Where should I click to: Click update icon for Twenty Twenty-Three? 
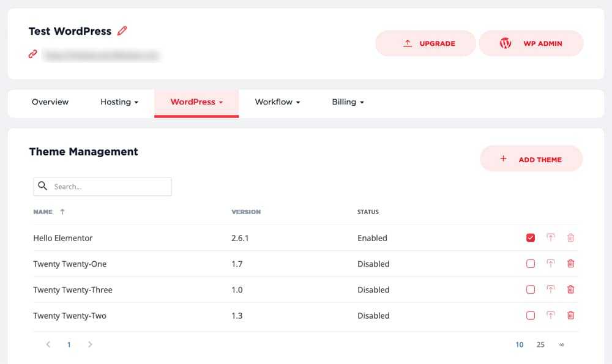point(551,289)
